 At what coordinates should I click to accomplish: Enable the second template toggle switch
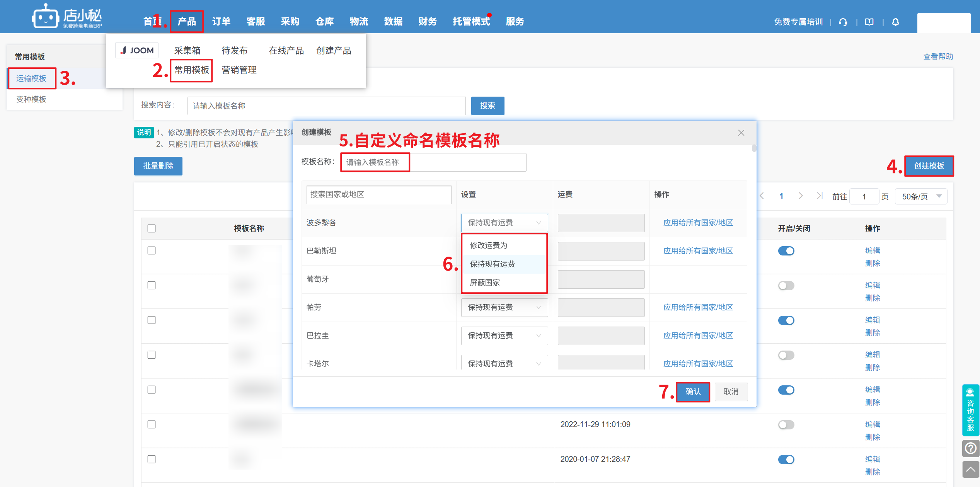786,286
